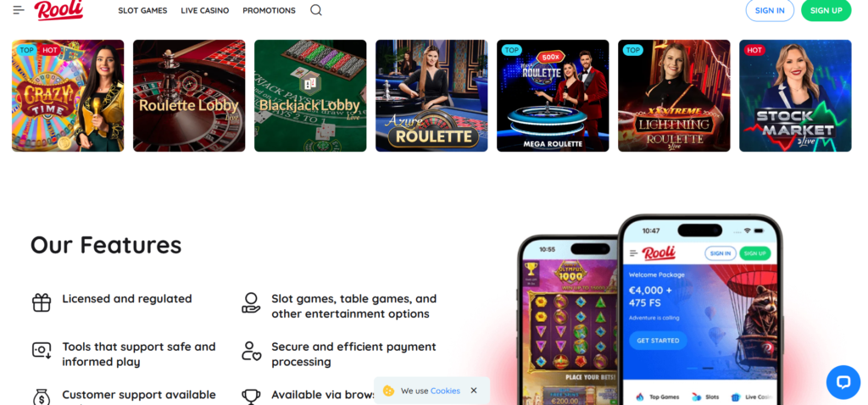The height and width of the screenshot is (405, 868).
Task: Open the Promotions menu item
Action: pos(269,10)
